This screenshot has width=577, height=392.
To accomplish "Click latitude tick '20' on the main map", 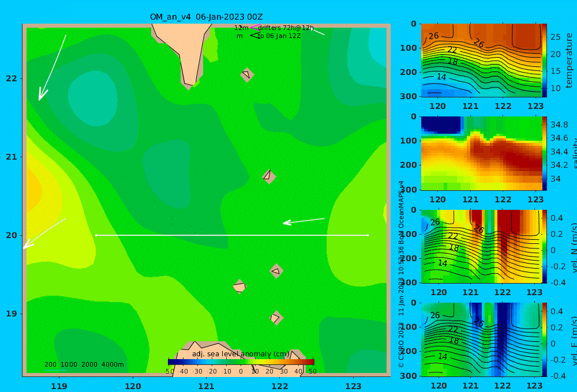I will click(12, 235).
